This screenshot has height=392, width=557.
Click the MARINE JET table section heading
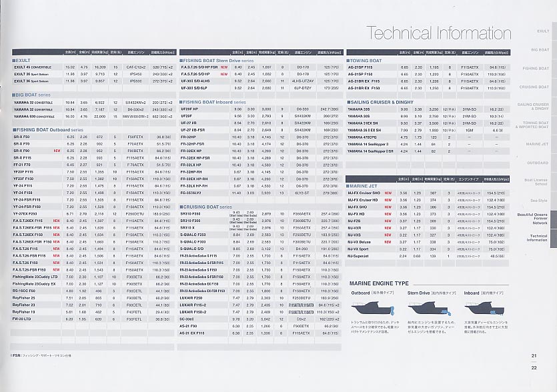(x=362, y=186)
